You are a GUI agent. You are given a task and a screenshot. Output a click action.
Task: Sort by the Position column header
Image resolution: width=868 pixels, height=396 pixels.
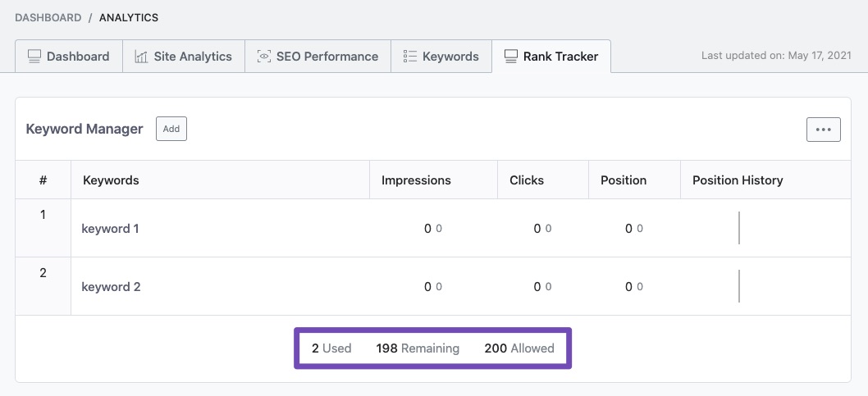point(624,180)
